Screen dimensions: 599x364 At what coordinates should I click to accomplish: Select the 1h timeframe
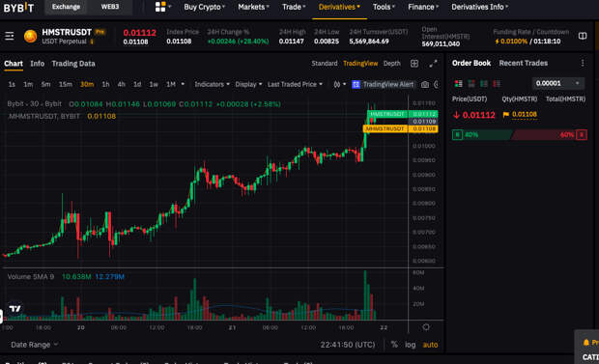click(x=105, y=84)
